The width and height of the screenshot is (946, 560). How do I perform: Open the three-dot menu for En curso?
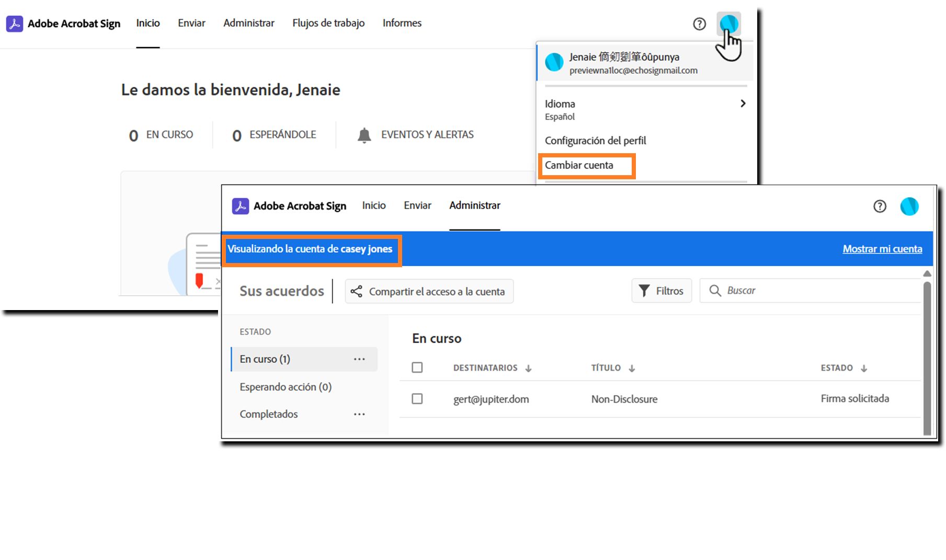tap(359, 359)
